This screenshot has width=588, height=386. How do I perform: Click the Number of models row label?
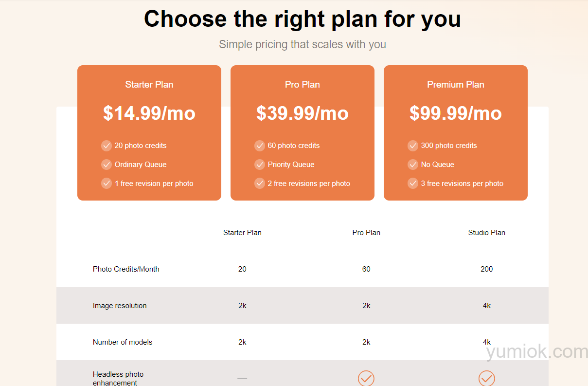[x=123, y=342]
